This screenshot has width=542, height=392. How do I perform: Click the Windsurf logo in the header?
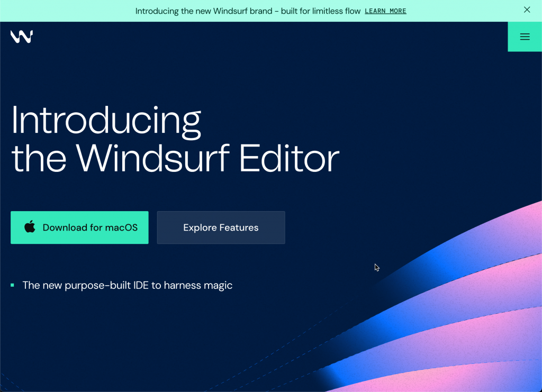click(x=22, y=37)
